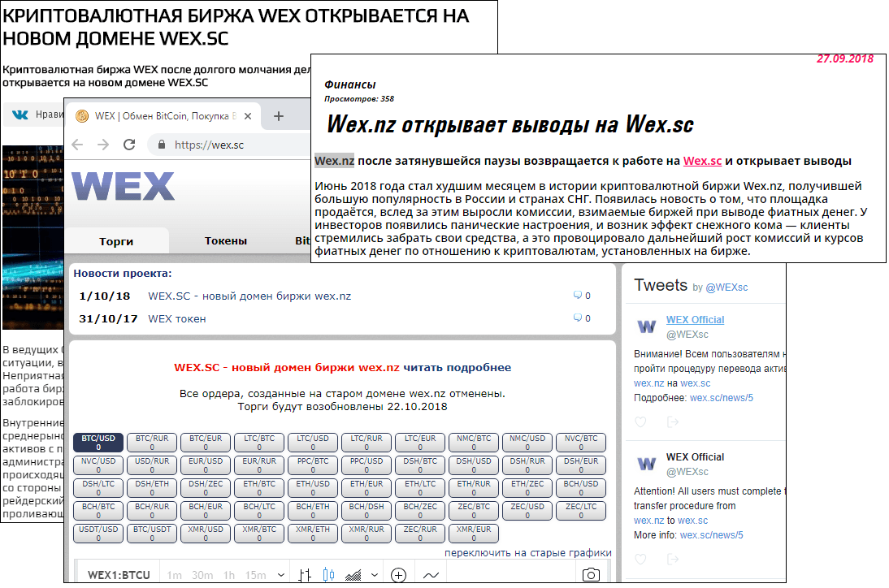Click the https://wex.sc address field
This screenshot has height=588, width=889.
pyautogui.click(x=229, y=145)
